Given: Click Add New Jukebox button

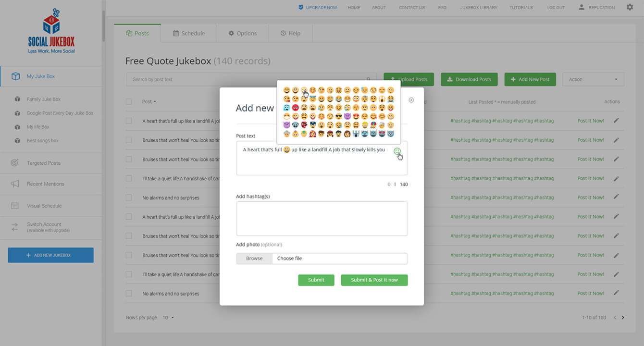Looking at the screenshot, I should coord(50,255).
